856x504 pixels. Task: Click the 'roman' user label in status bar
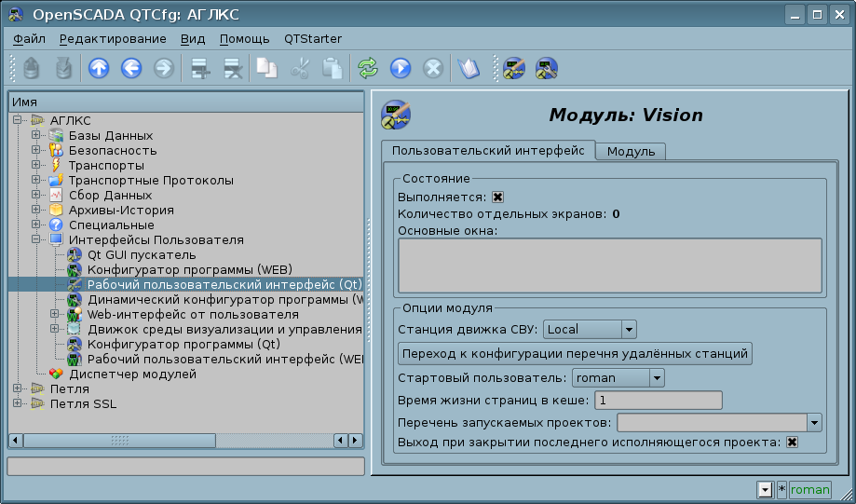[809, 489]
